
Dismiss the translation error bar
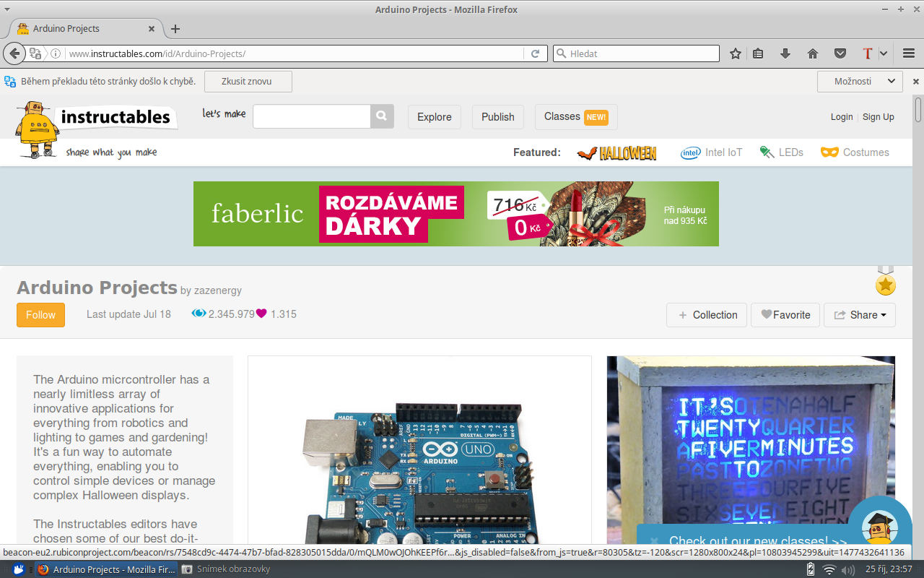click(915, 82)
